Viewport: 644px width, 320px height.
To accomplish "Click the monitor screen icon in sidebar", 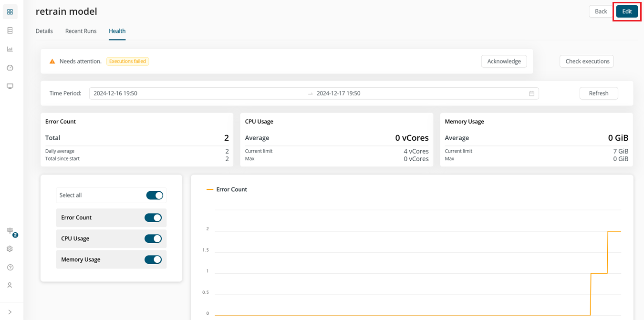I will 10,86.
